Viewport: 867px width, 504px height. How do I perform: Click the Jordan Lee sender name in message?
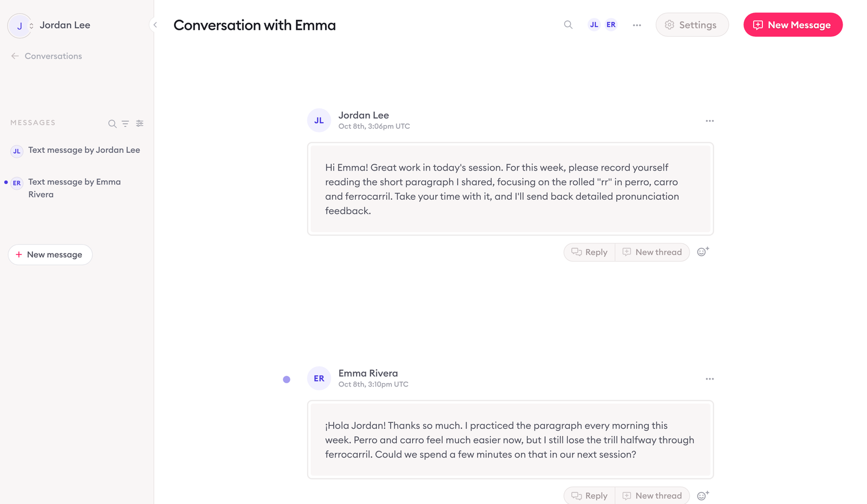click(x=364, y=115)
